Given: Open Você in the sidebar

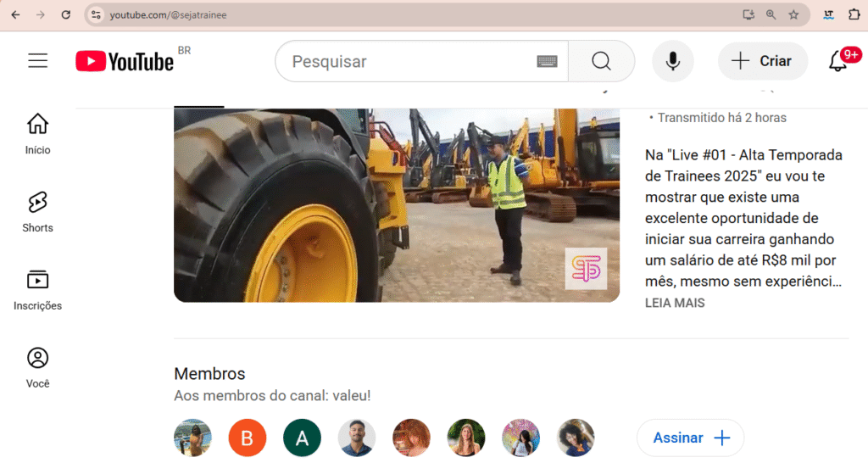Looking at the screenshot, I should (x=37, y=367).
